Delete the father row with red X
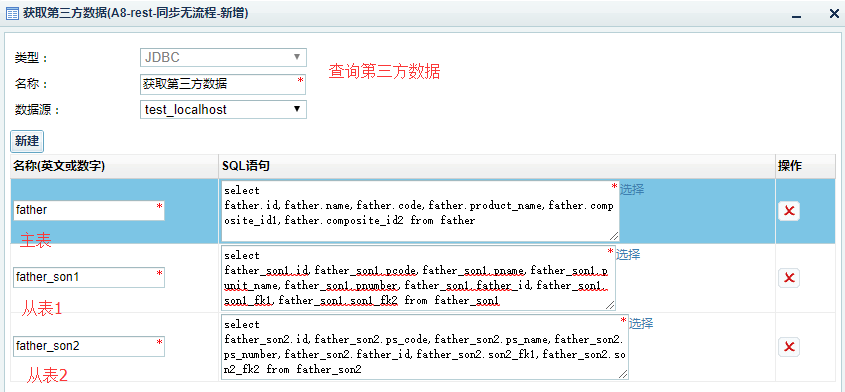Image resolution: width=845 pixels, height=392 pixels. [789, 211]
